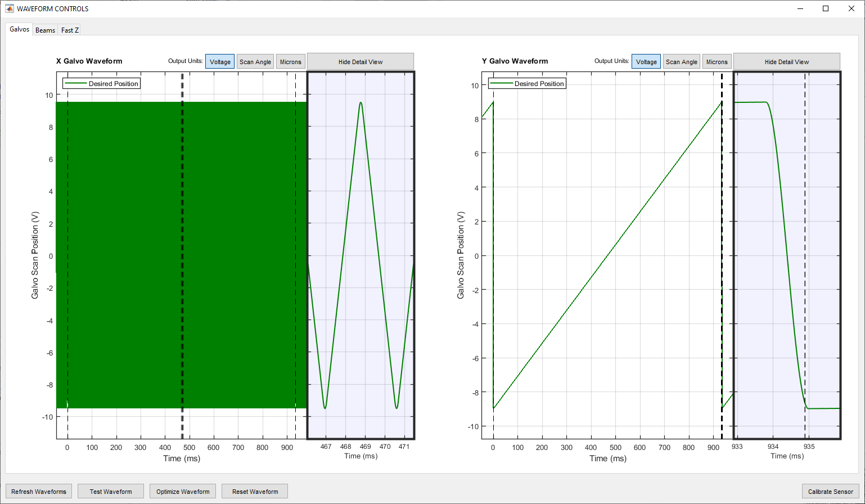This screenshot has width=865, height=504.
Task: Open Calibrate Sensor
Action: tap(830, 492)
